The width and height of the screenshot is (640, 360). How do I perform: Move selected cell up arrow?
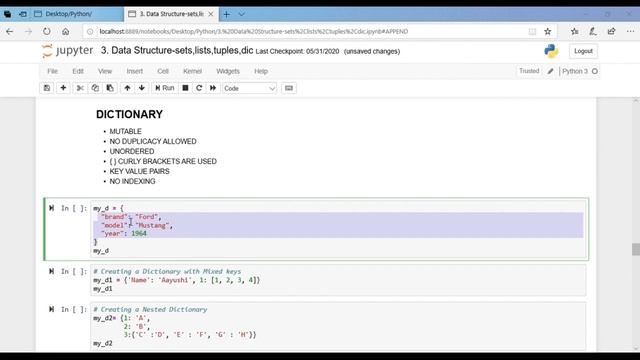coord(127,88)
